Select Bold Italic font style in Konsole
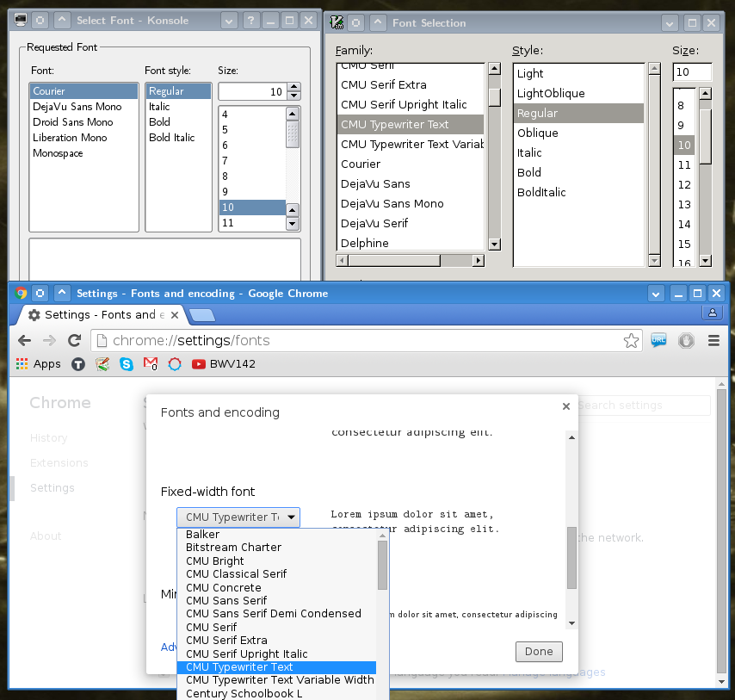The height and width of the screenshot is (700, 735). point(171,138)
